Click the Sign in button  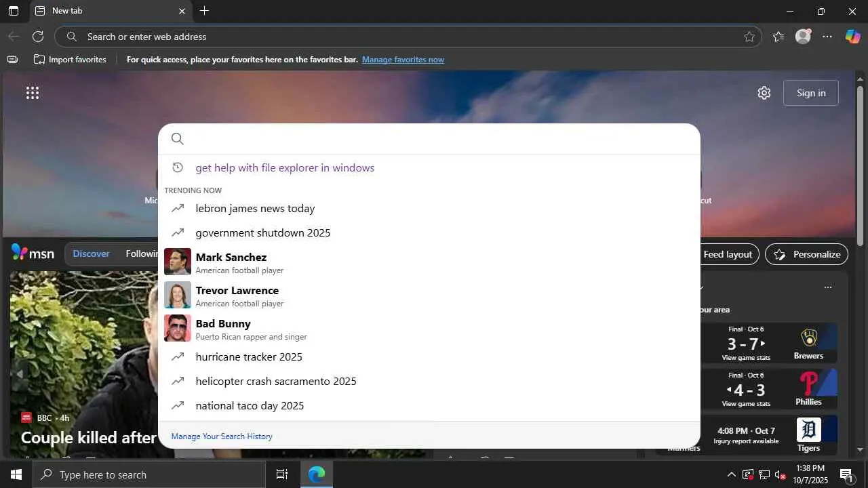[x=811, y=93]
